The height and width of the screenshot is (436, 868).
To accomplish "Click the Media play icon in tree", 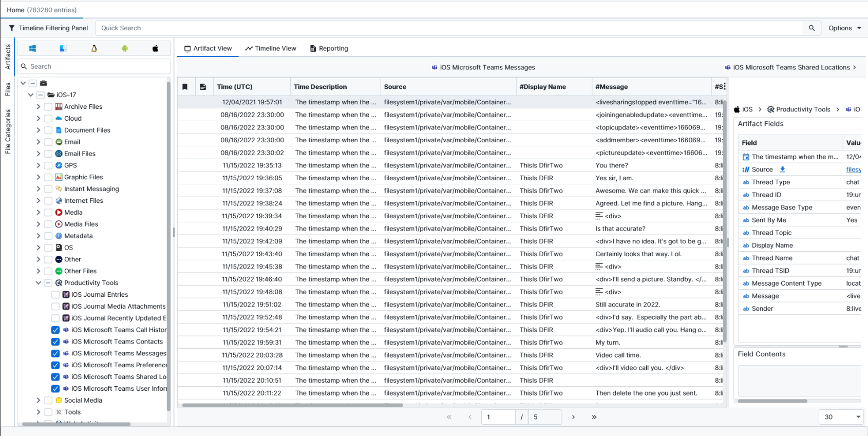I will tap(59, 213).
